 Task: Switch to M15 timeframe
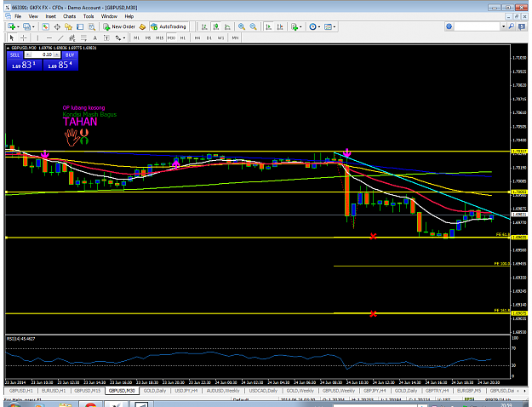coord(159,37)
